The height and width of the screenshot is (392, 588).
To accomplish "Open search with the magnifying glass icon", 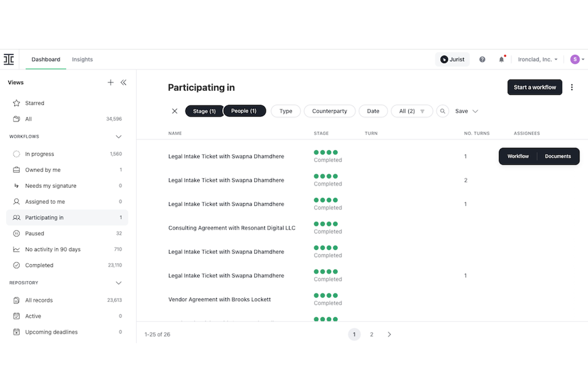I will [442, 111].
